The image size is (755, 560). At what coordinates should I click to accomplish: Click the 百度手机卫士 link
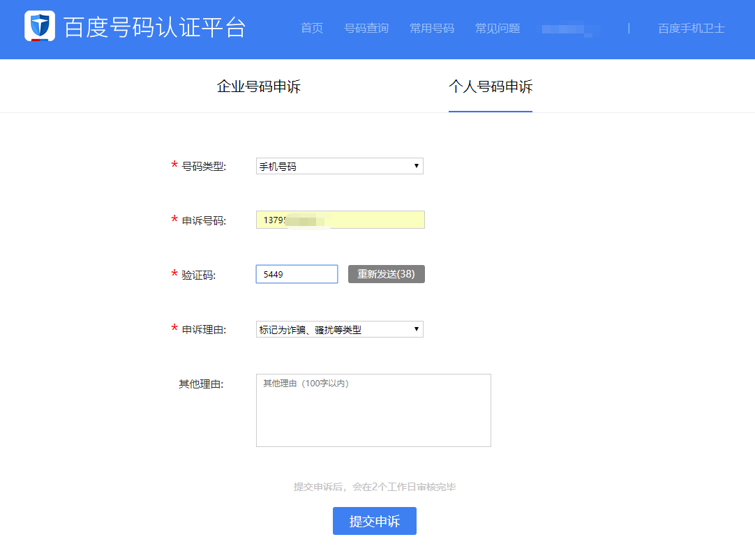coord(689,29)
